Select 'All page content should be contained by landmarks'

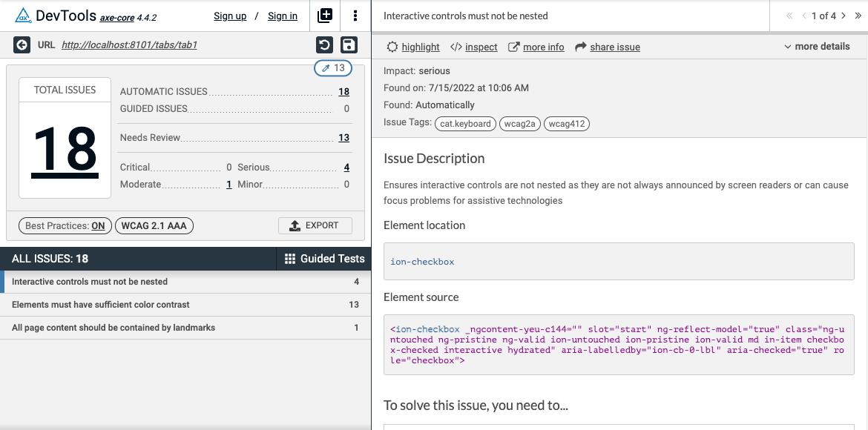pyautogui.click(x=113, y=328)
